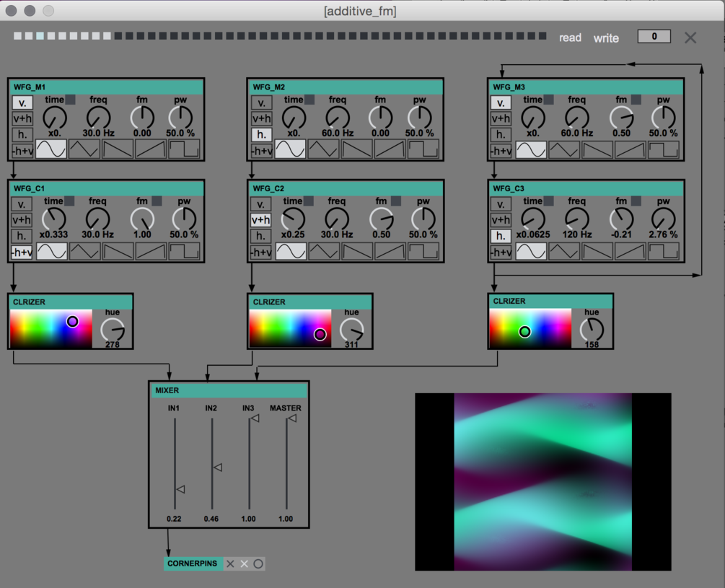The image size is (725, 588).
Task: Click the preset number box showing 0
Action: coord(654,36)
